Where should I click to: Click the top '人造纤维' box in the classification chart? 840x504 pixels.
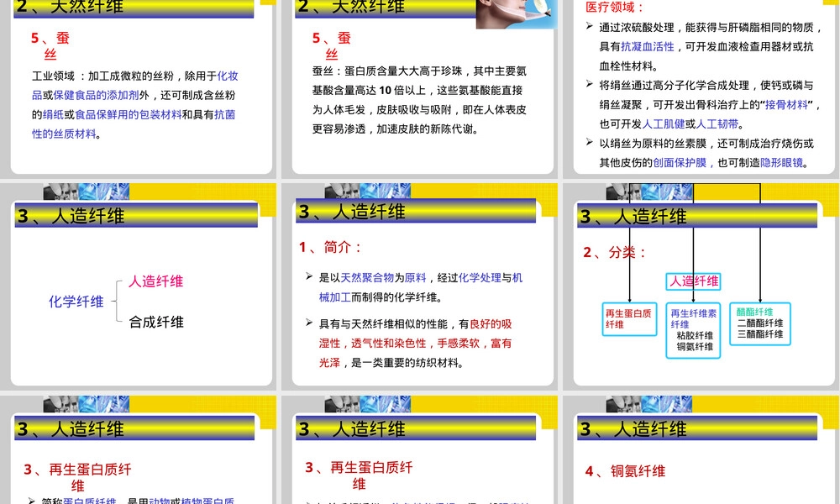[x=693, y=281]
